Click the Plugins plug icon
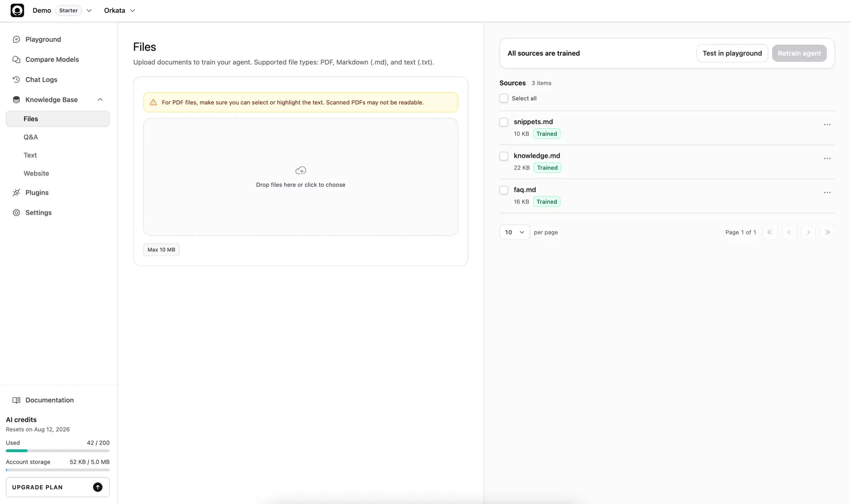Screen dimensions: 850x504 tap(16, 192)
